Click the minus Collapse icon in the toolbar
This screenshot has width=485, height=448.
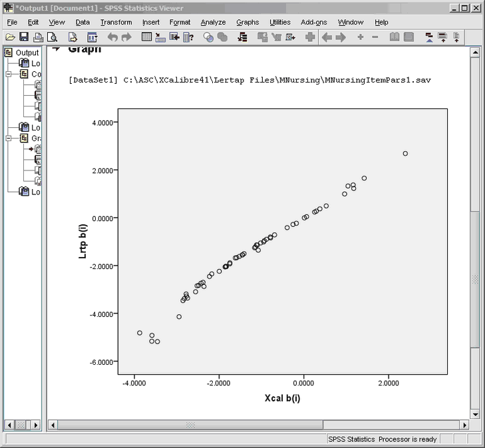[375, 37]
